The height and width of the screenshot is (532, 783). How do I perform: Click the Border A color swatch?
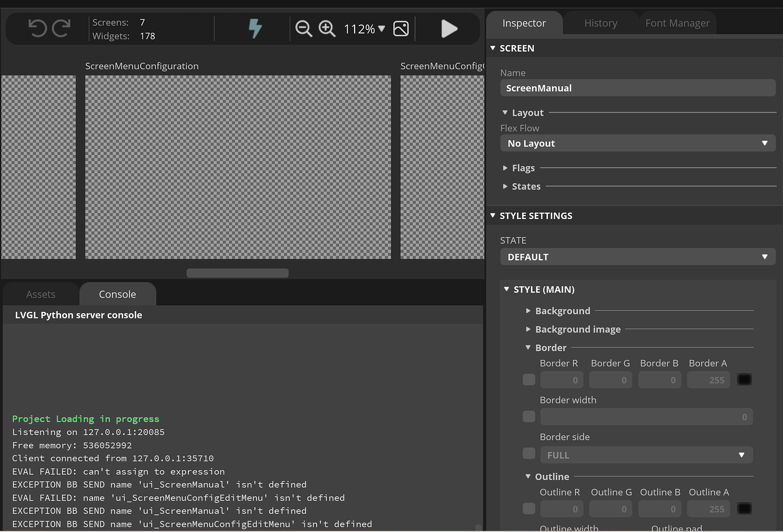tap(744, 379)
